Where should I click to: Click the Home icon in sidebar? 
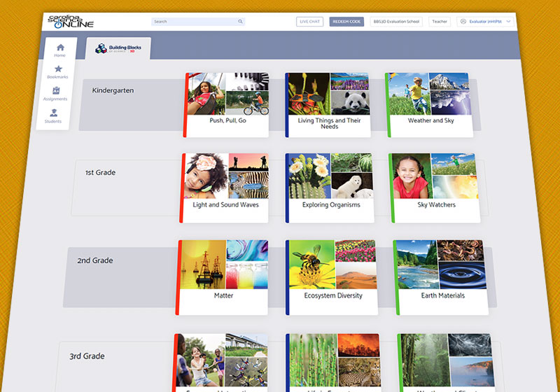pyautogui.click(x=60, y=47)
